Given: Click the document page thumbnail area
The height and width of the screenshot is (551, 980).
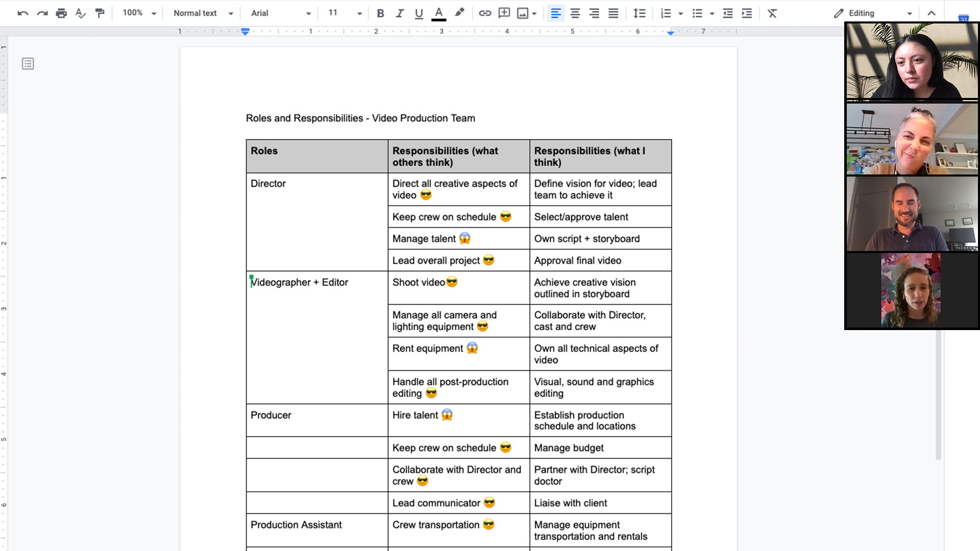Looking at the screenshot, I should [28, 63].
